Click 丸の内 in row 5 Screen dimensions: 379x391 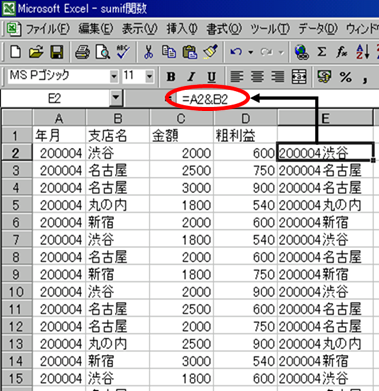[118, 205]
